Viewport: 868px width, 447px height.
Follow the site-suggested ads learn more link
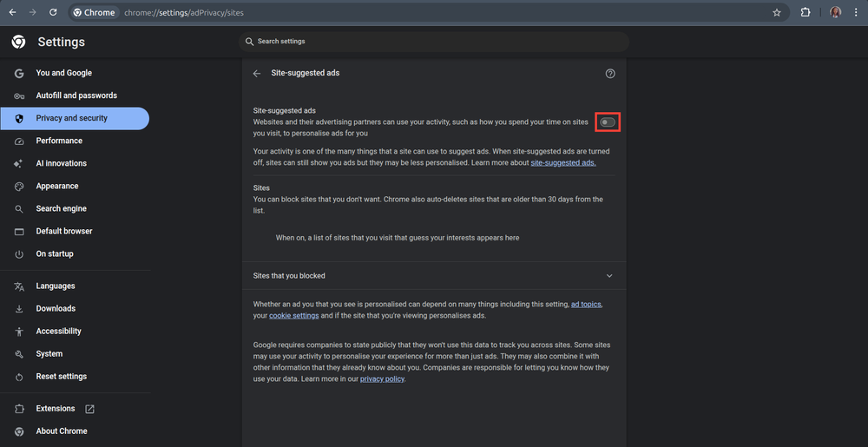pos(563,162)
